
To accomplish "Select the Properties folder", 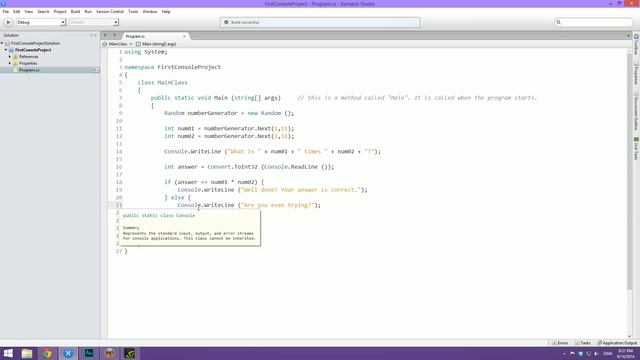I will coord(28,63).
